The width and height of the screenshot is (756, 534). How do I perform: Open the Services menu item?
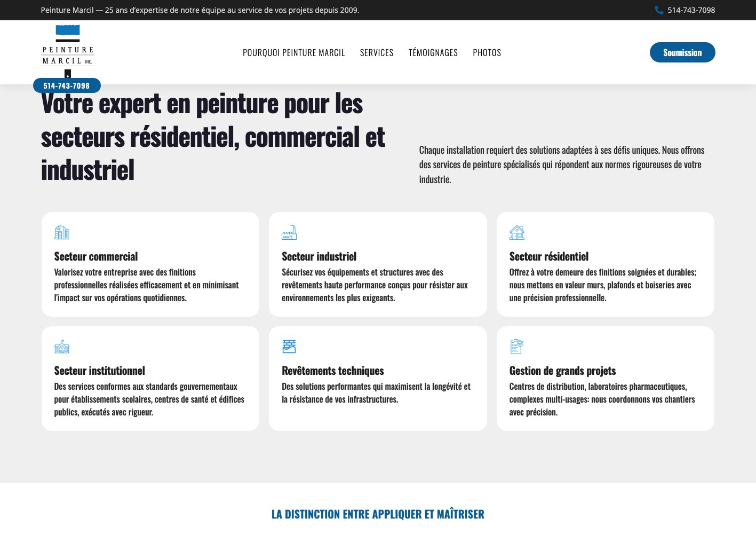tap(377, 52)
